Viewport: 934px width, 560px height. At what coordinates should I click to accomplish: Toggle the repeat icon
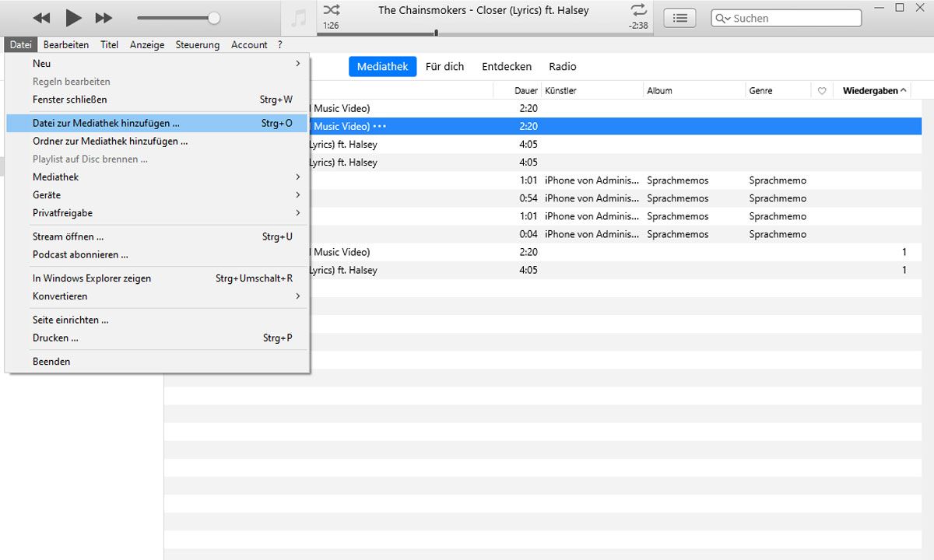tap(639, 10)
